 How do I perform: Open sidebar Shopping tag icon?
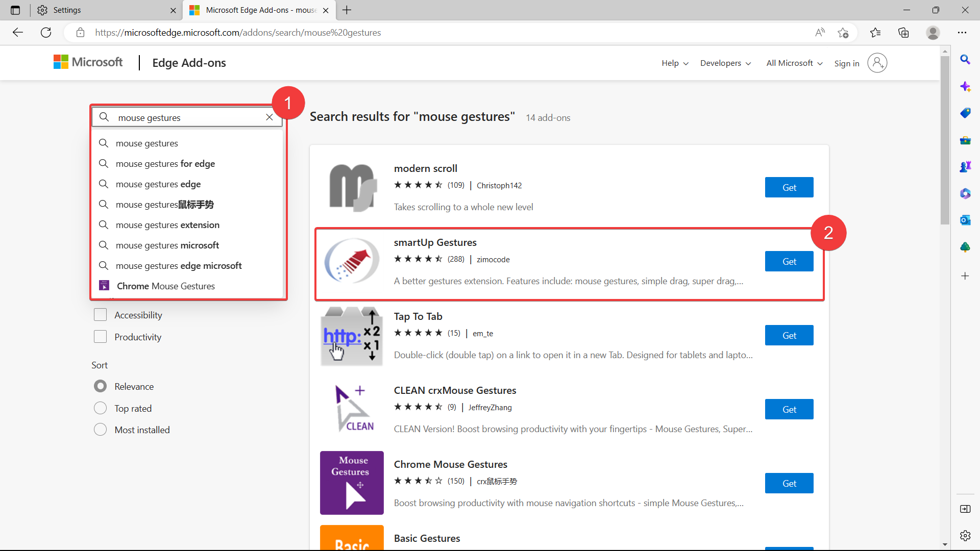pyautogui.click(x=965, y=113)
